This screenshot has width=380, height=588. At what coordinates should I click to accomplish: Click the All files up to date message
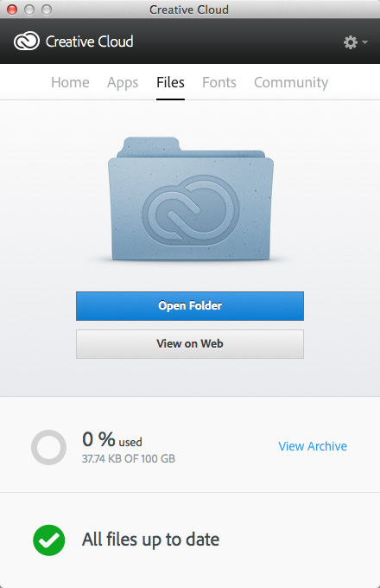(150, 540)
